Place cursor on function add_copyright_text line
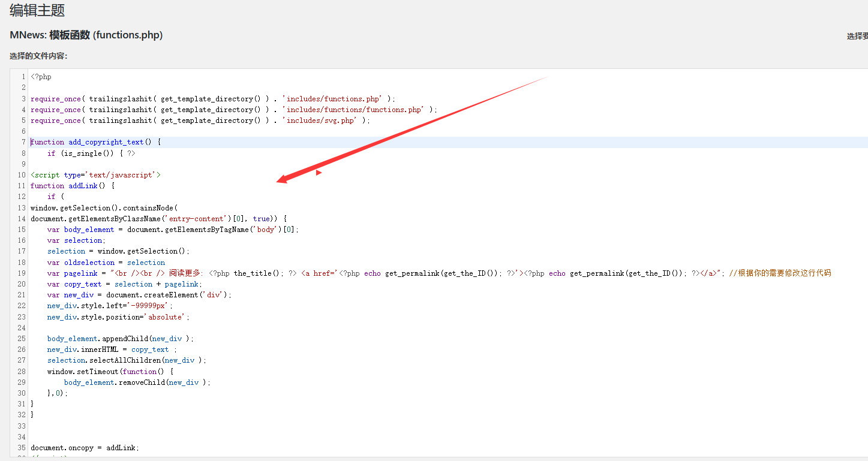This screenshot has width=868, height=461. coord(96,142)
